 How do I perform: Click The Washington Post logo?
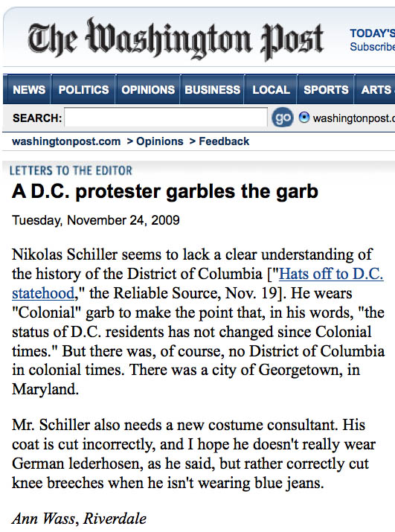click(176, 39)
